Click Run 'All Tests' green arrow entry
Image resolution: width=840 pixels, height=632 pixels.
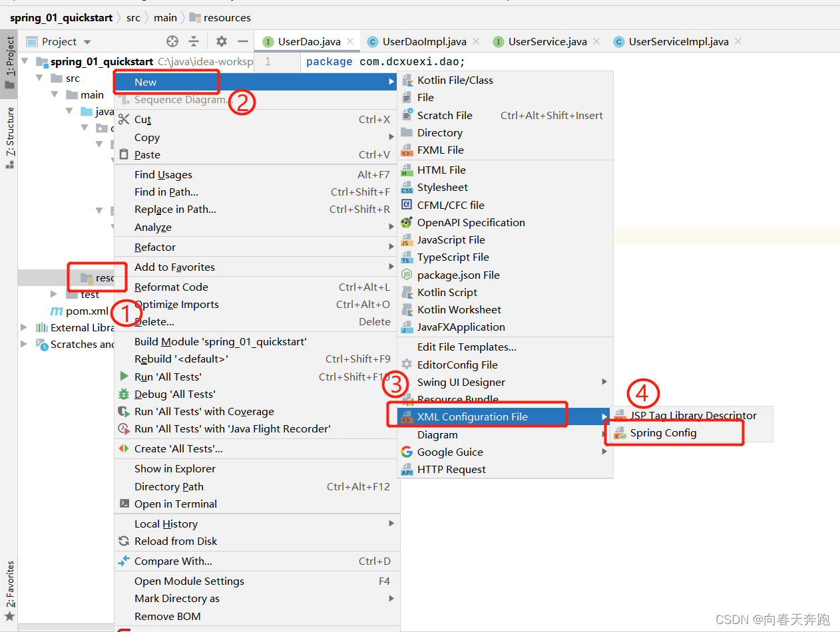(x=256, y=377)
